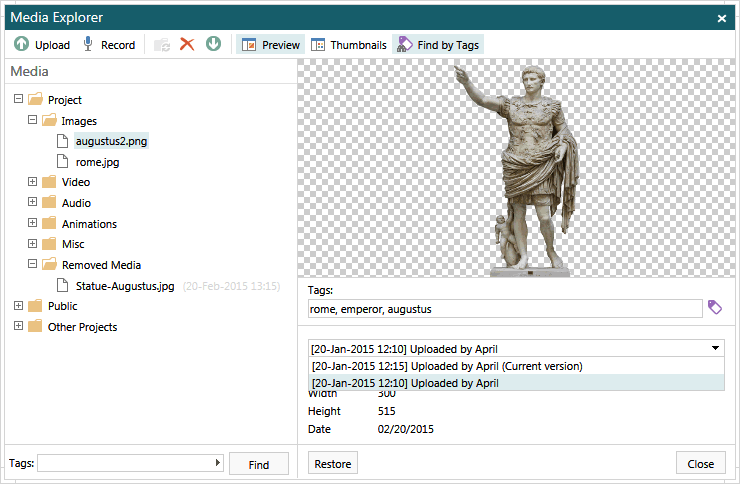Toggle the Preview pane button

(x=270, y=45)
